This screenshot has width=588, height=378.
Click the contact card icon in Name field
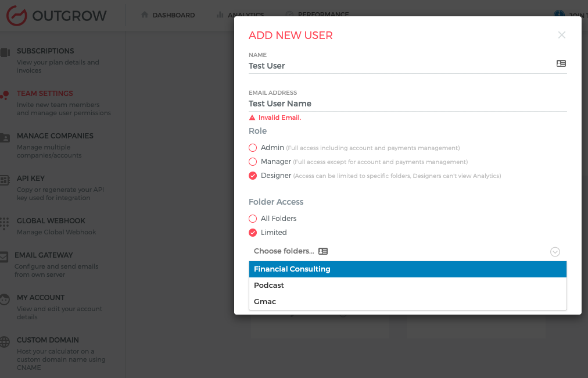tap(561, 63)
